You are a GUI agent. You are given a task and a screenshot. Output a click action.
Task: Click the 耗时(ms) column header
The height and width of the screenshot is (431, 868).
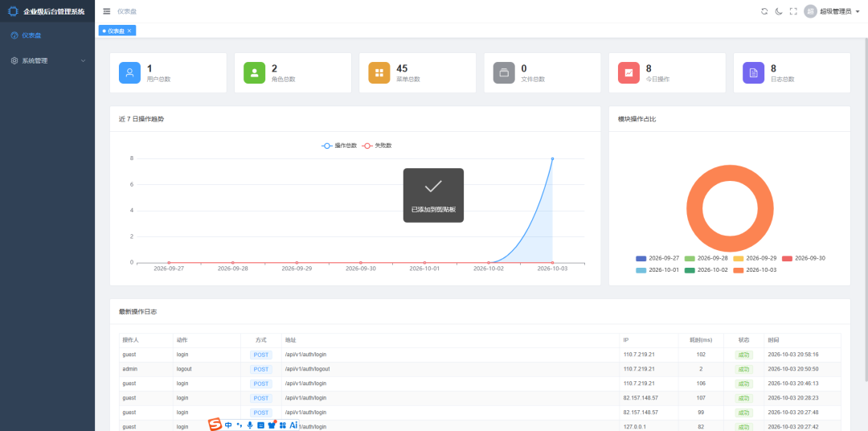coord(701,340)
